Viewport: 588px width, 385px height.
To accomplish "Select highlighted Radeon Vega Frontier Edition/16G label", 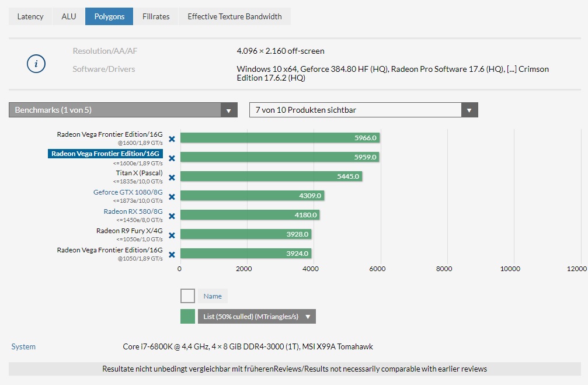I will click(x=105, y=154).
